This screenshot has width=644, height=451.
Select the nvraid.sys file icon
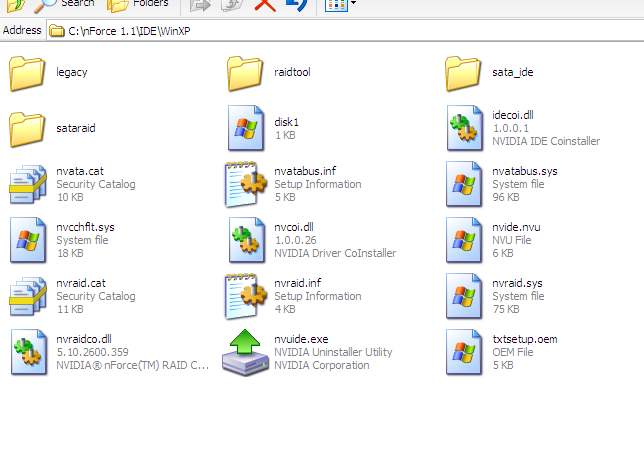click(464, 296)
